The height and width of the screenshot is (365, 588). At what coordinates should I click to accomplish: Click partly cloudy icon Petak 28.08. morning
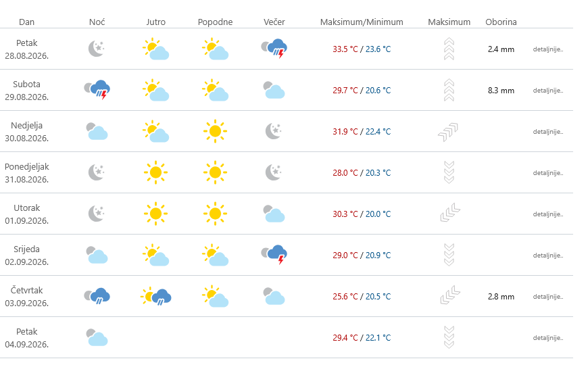[x=156, y=49]
